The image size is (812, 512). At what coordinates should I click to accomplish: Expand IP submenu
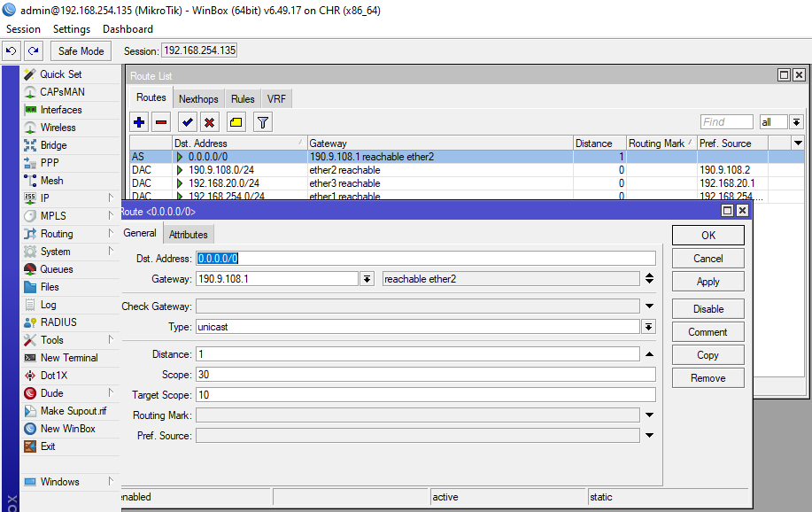click(x=111, y=198)
